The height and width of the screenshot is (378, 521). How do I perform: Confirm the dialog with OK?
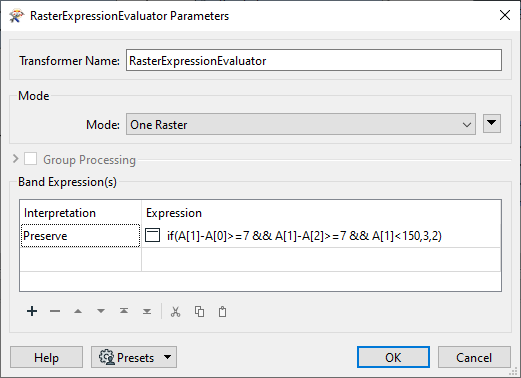(393, 357)
